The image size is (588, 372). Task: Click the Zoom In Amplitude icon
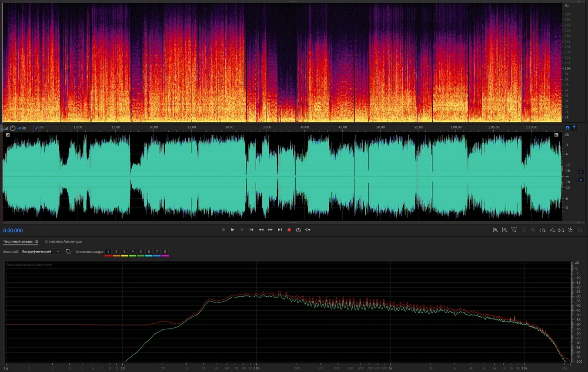click(x=495, y=230)
